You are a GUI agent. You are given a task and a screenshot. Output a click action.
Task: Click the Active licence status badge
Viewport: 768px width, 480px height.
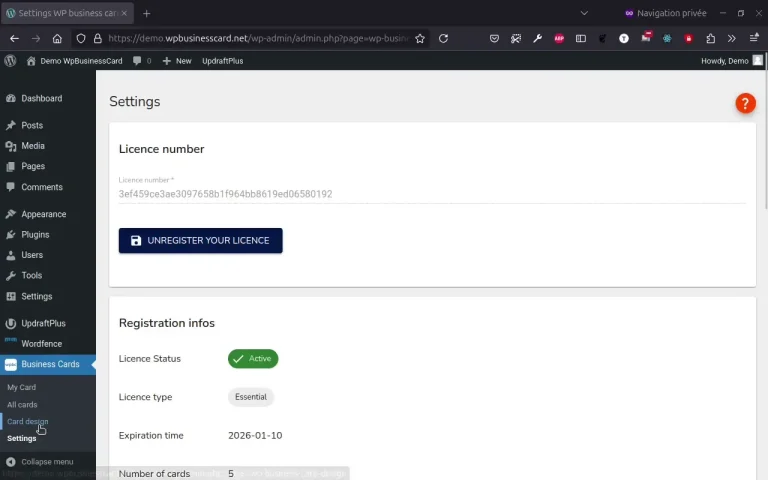[253, 359]
